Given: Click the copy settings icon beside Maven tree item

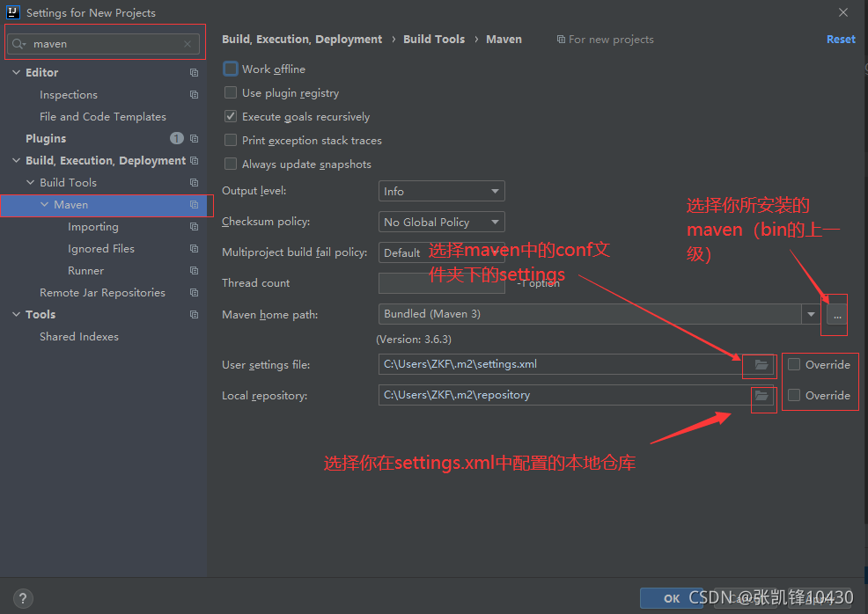Looking at the screenshot, I should [193, 204].
